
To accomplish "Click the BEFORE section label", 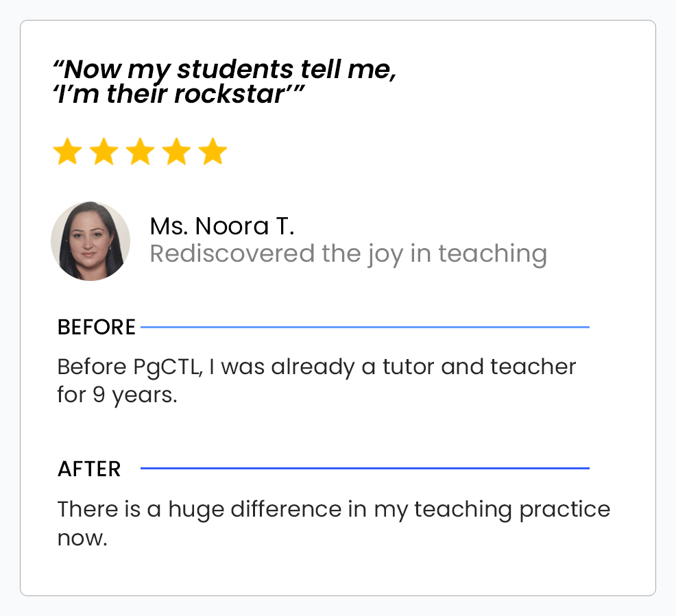I will coord(97,328).
